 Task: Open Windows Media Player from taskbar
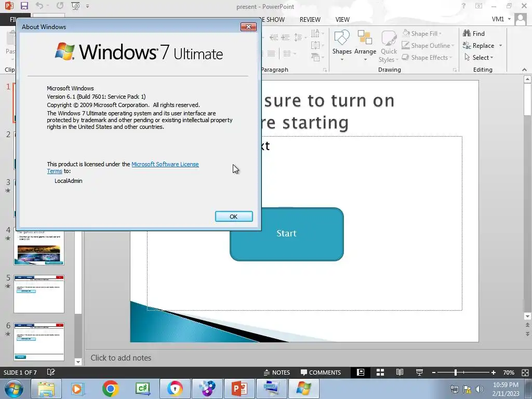click(x=78, y=389)
